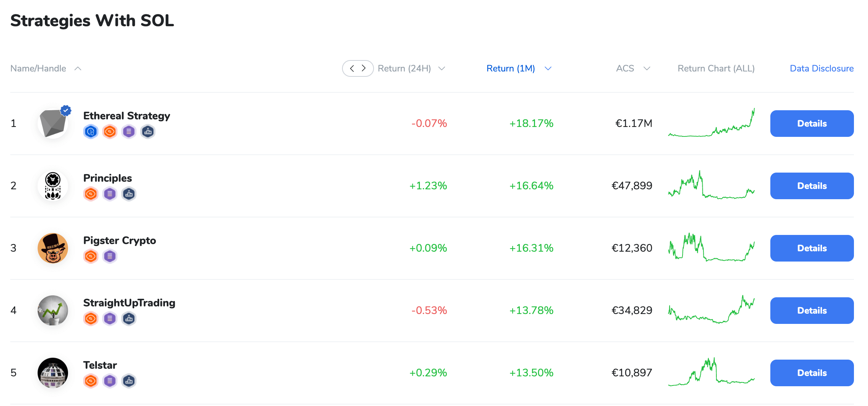Open the Data Disclosure link

(x=822, y=68)
